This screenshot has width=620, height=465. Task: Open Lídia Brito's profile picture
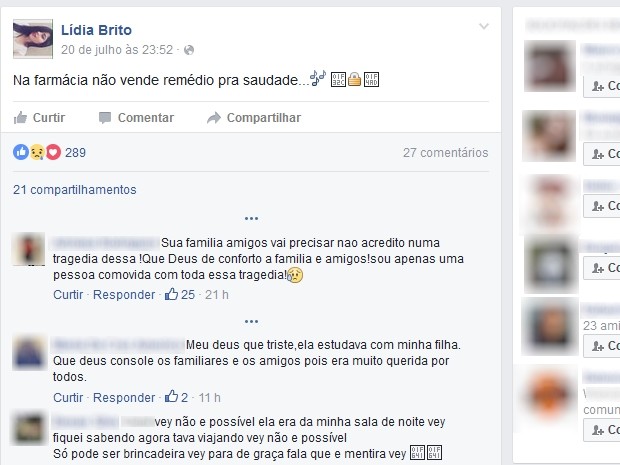33,39
